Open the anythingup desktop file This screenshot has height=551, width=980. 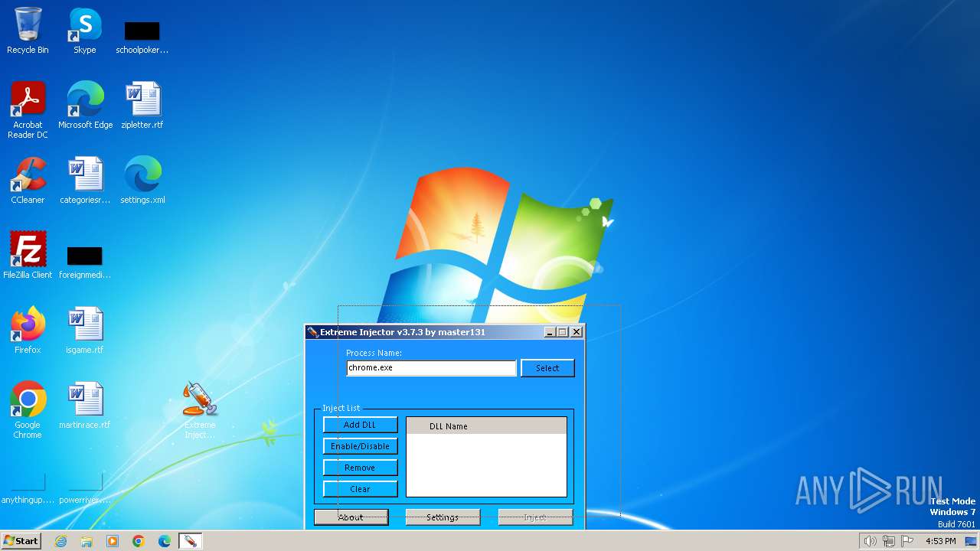tap(28, 489)
